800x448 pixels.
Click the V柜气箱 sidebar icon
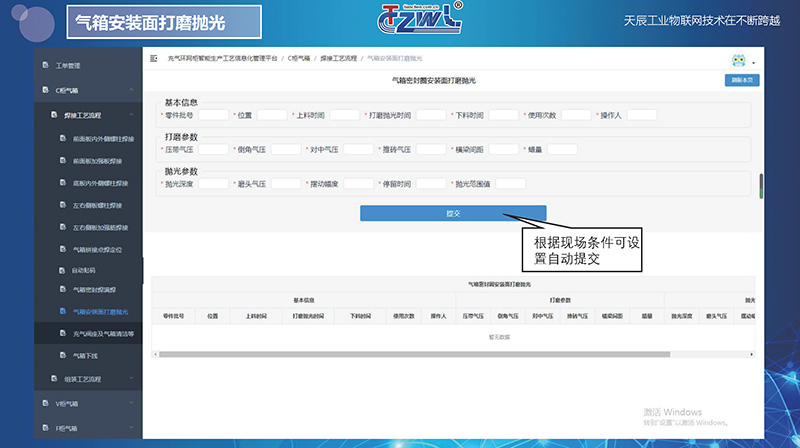tap(45, 403)
